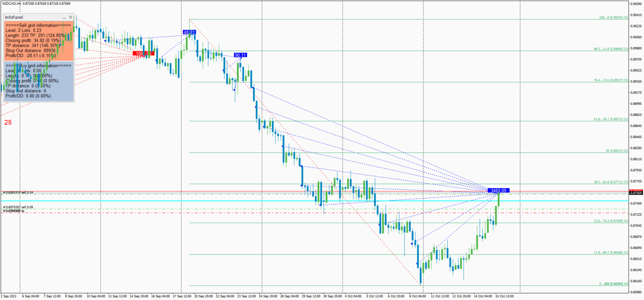Click the red number 25 on the chart

8,122
